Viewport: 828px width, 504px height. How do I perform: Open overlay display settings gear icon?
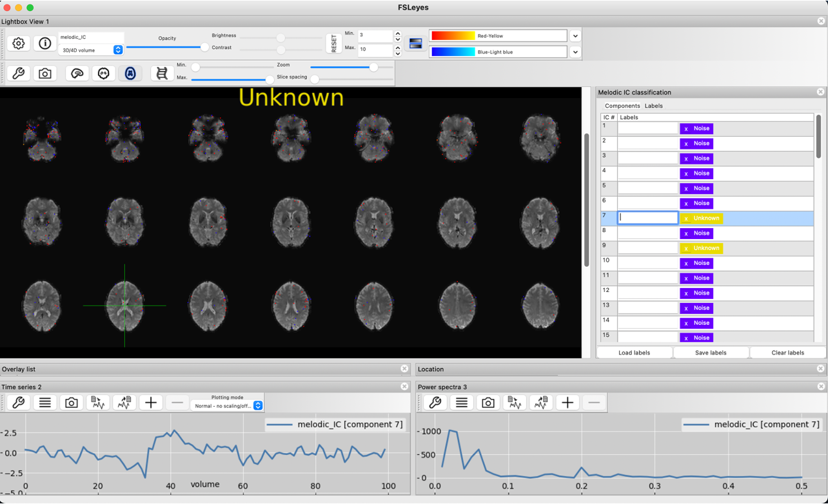pos(19,44)
